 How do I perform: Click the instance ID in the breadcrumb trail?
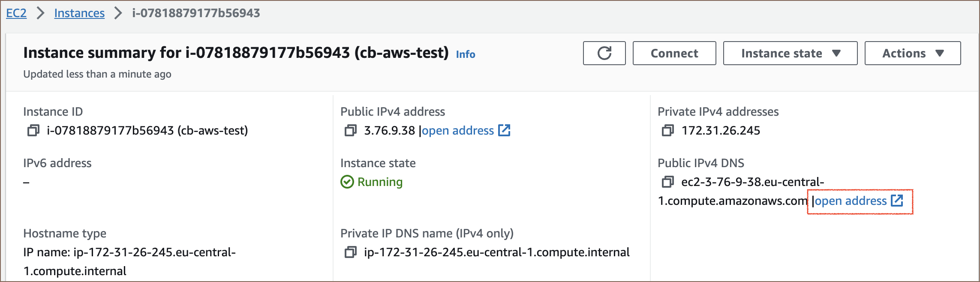[196, 13]
